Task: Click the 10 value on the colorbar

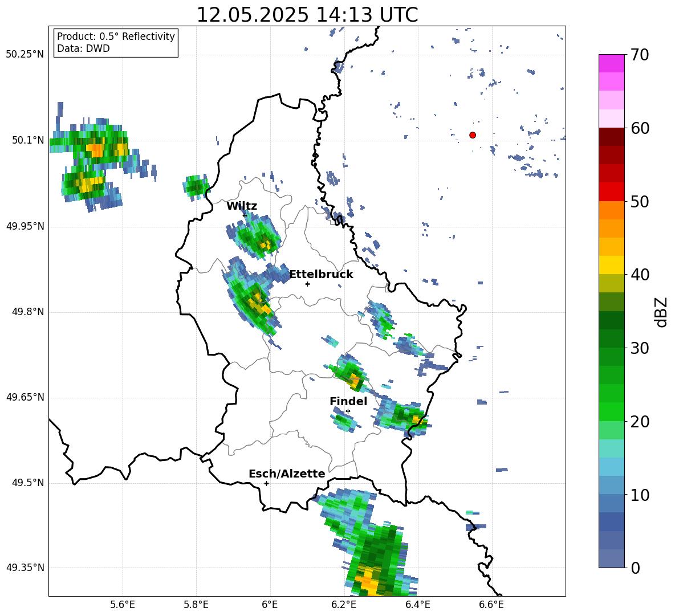Action: pos(640,495)
